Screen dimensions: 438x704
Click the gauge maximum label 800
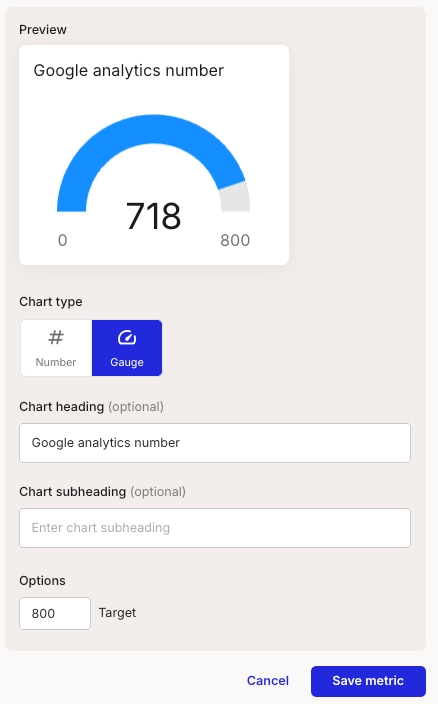(x=235, y=241)
